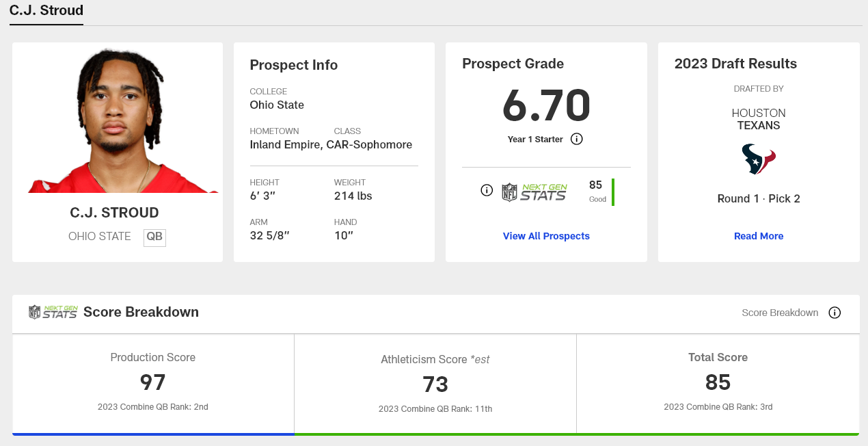Click the info icon left of Next Gen Stats logo
Viewport: 868px width, 446px height.
click(x=487, y=191)
